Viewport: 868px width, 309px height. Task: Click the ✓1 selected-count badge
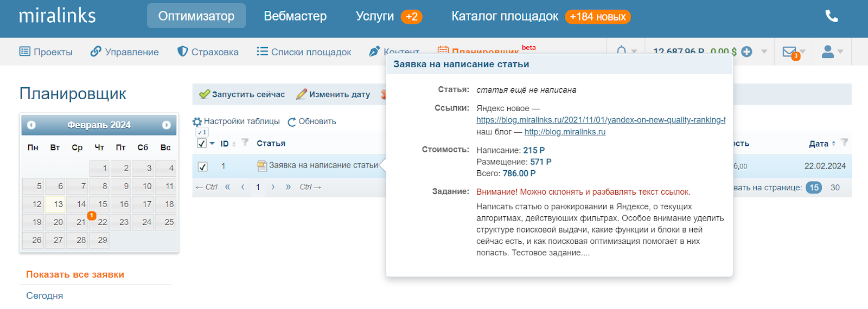point(202,132)
